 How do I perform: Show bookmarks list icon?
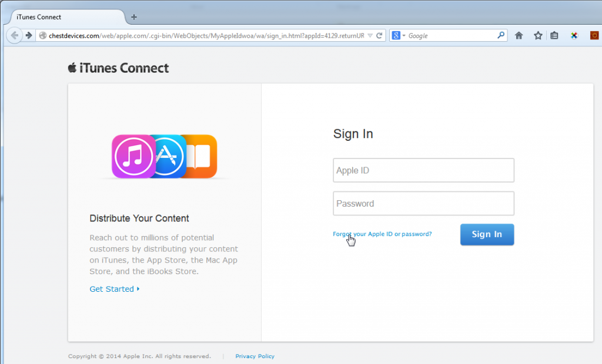[x=554, y=36]
